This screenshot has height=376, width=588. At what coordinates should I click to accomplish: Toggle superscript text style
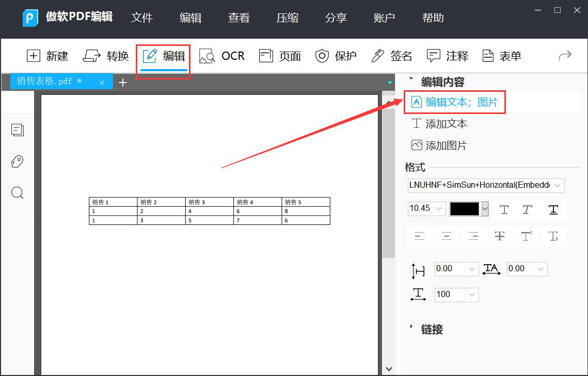(x=527, y=236)
